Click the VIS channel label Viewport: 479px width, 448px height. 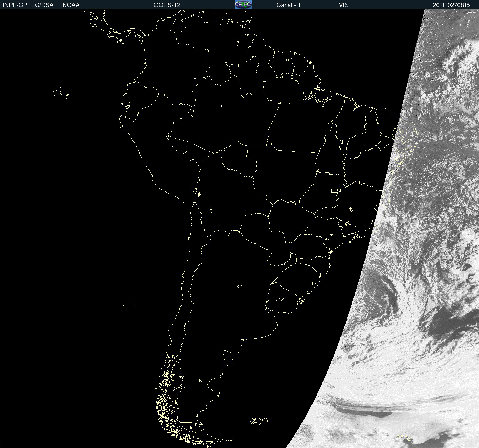coord(344,5)
